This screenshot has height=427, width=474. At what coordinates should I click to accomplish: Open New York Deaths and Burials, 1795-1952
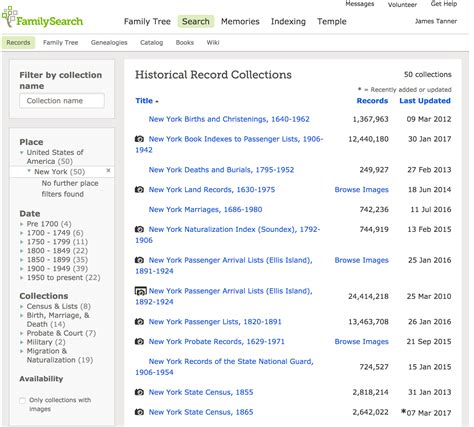(x=221, y=170)
